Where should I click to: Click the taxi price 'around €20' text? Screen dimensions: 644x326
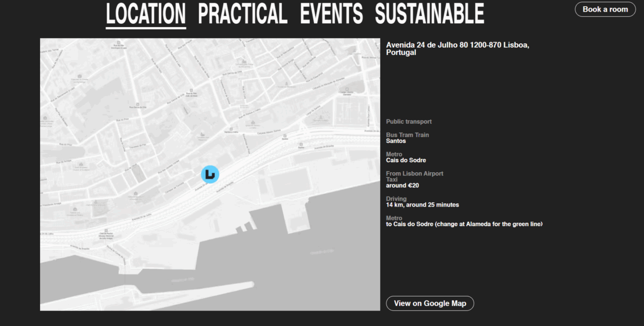click(402, 185)
